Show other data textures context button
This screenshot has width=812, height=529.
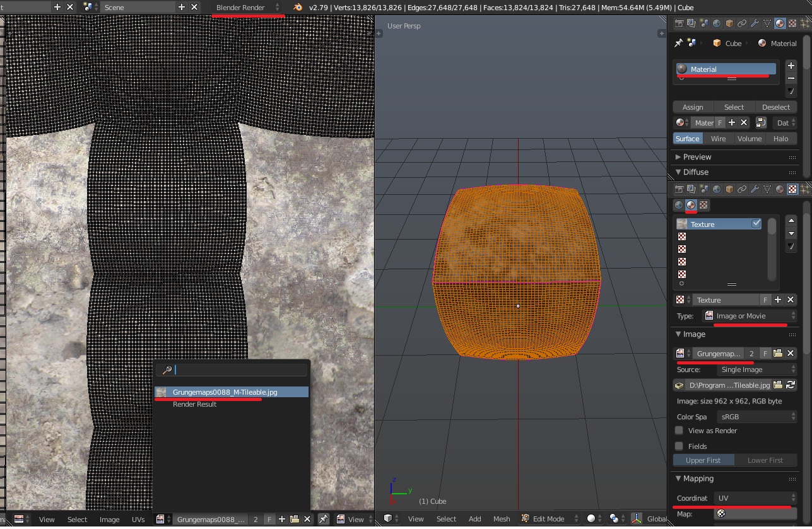[x=703, y=205]
